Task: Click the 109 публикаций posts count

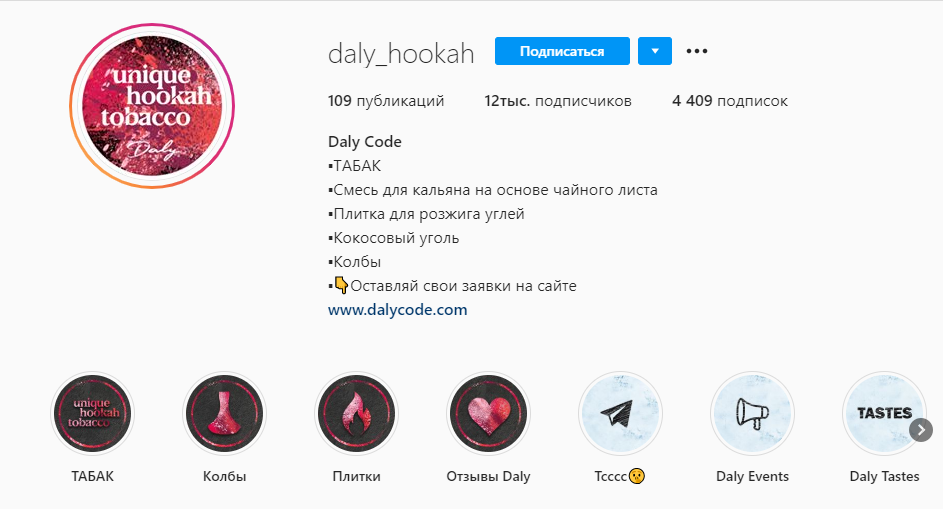Action: pyautogui.click(x=386, y=100)
